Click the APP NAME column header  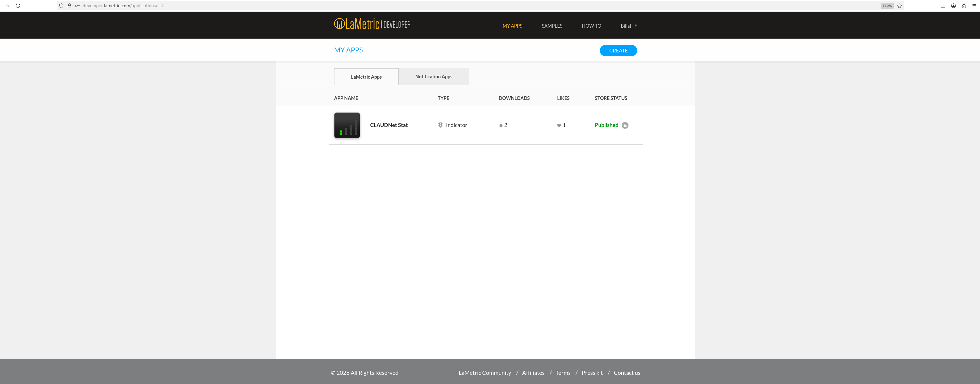(346, 98)
